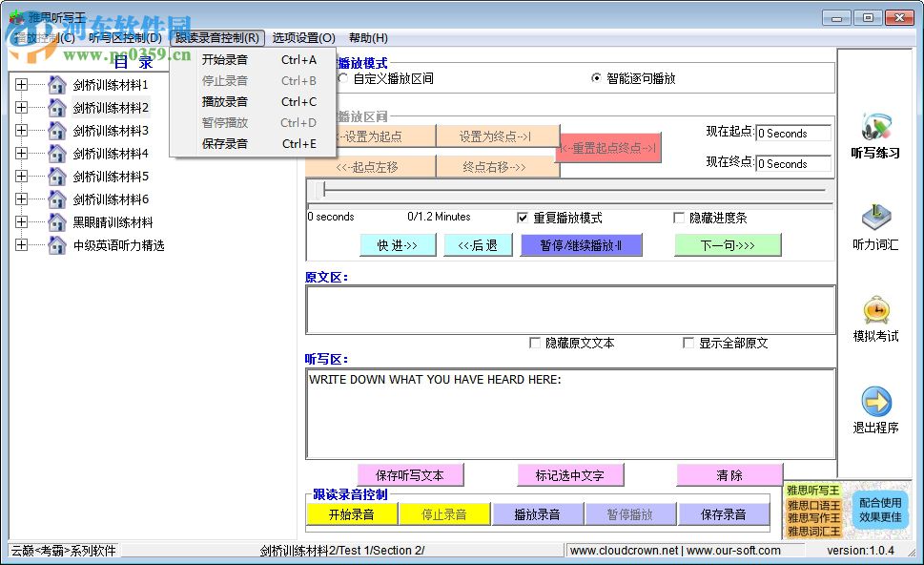Toggle the 重复播放模式 checkbox

tap(523, 218)
